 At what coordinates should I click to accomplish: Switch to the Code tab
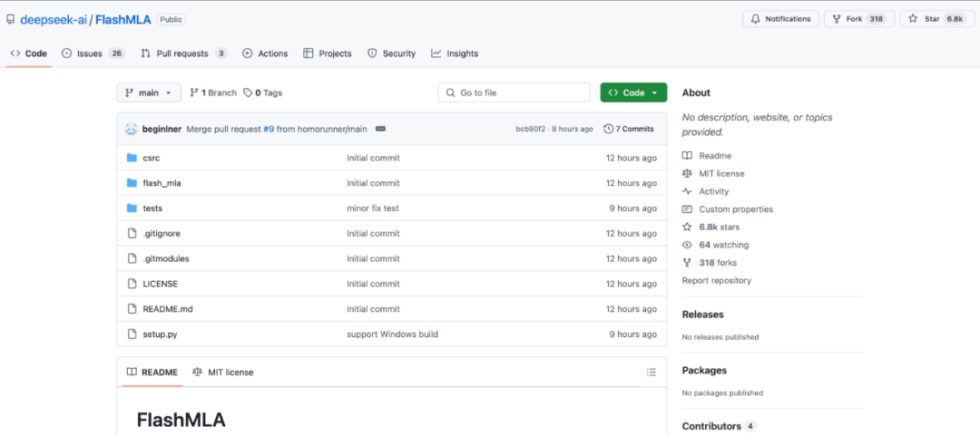pos(29,53)
